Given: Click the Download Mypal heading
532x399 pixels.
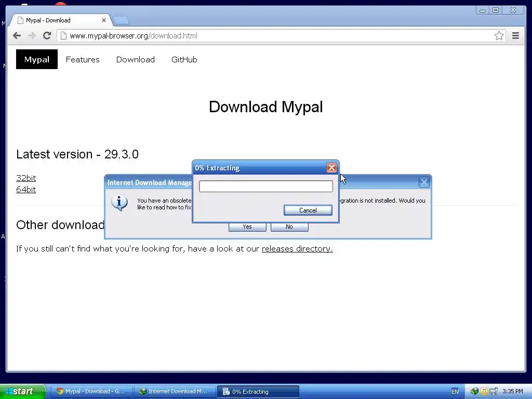Looking at the screenshot, I should point(265,107).
